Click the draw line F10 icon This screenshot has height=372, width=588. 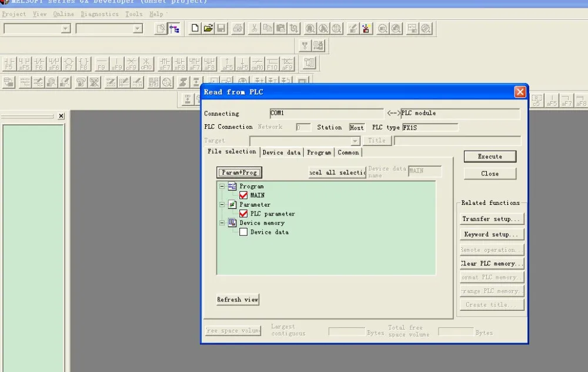(272, 64)
